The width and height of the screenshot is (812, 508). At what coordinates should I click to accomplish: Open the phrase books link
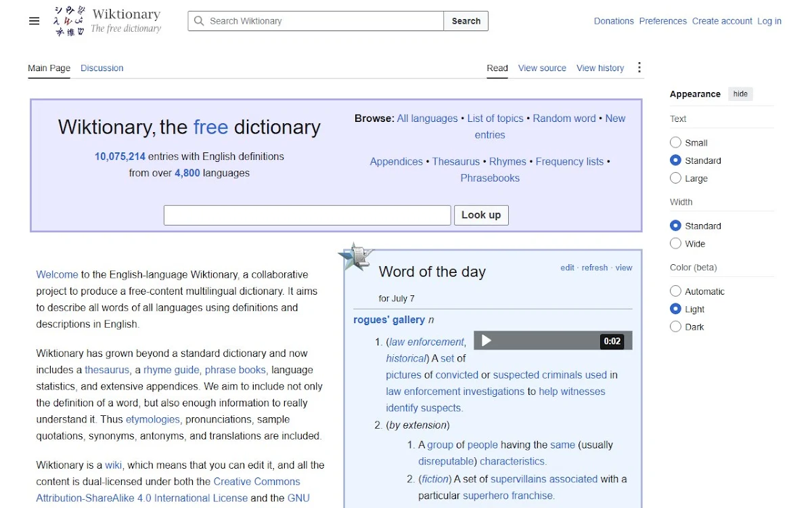point(235,370)
